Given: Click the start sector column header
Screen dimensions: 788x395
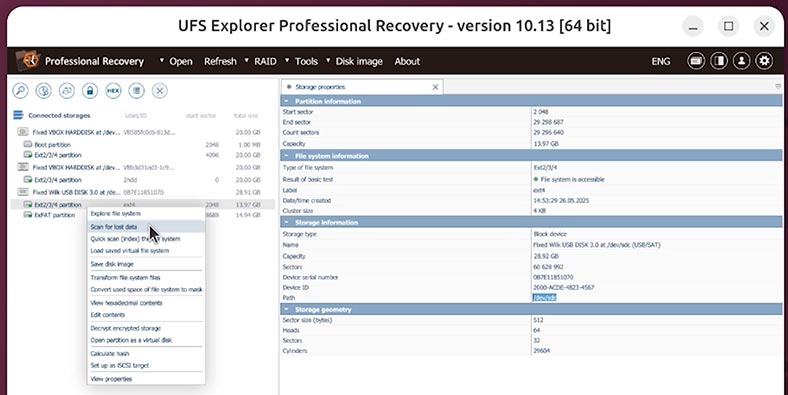Looking at the screenshot, I should 201,116.
